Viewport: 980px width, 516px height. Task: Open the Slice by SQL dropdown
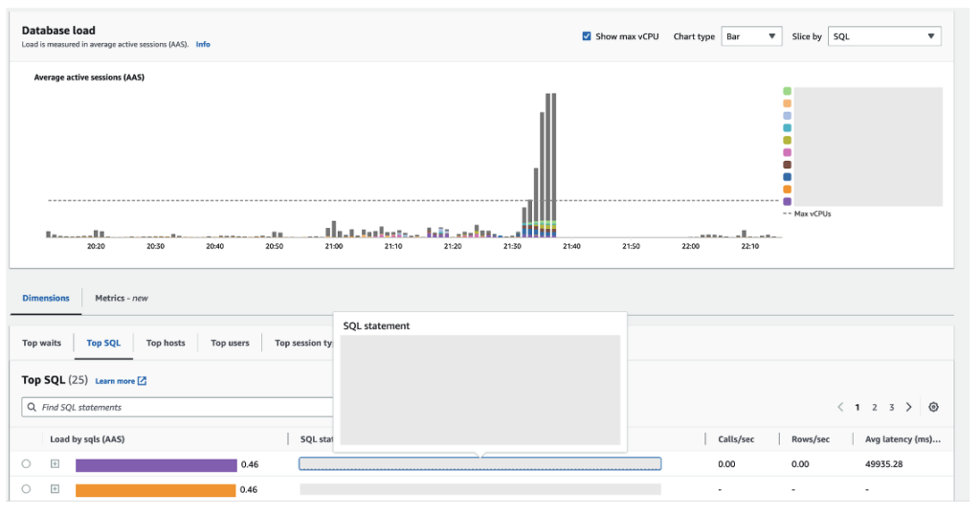click(884, 36)
